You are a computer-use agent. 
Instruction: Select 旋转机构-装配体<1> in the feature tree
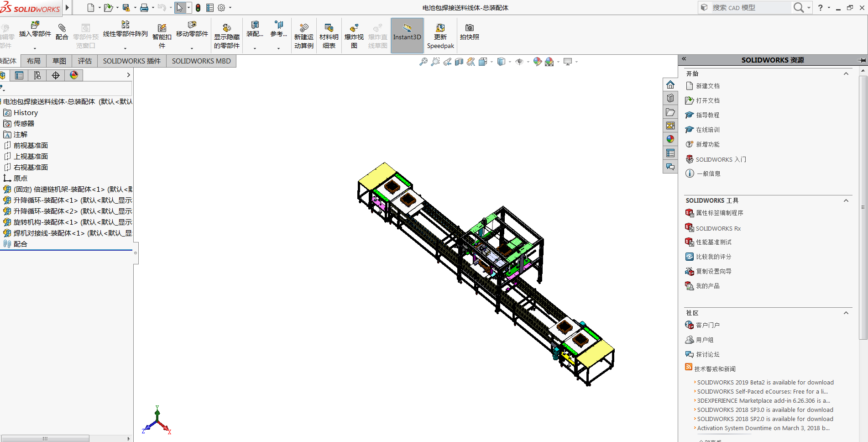(x=67, y=222)
